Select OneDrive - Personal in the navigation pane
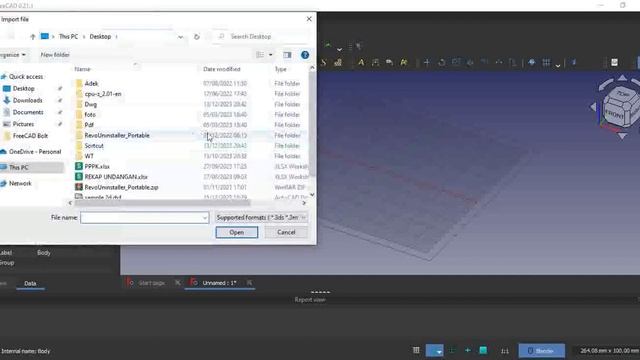The height and width of the screenshot is (360, 640). pos(35,152)
